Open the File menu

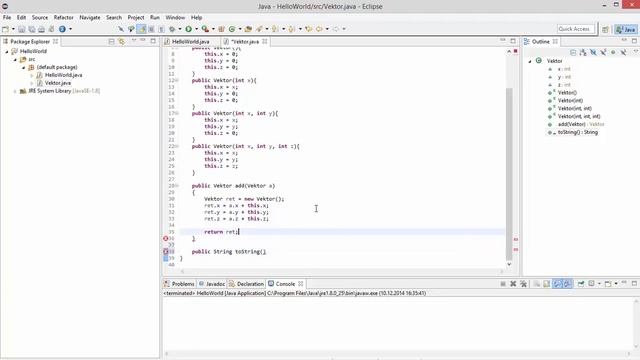point(7,18)
